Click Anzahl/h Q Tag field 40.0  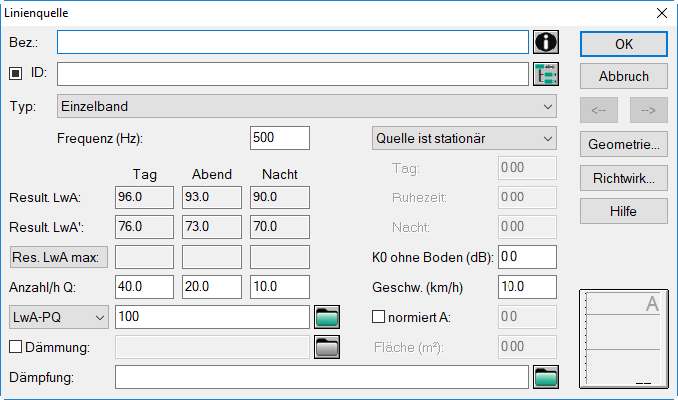click(144, 287)
